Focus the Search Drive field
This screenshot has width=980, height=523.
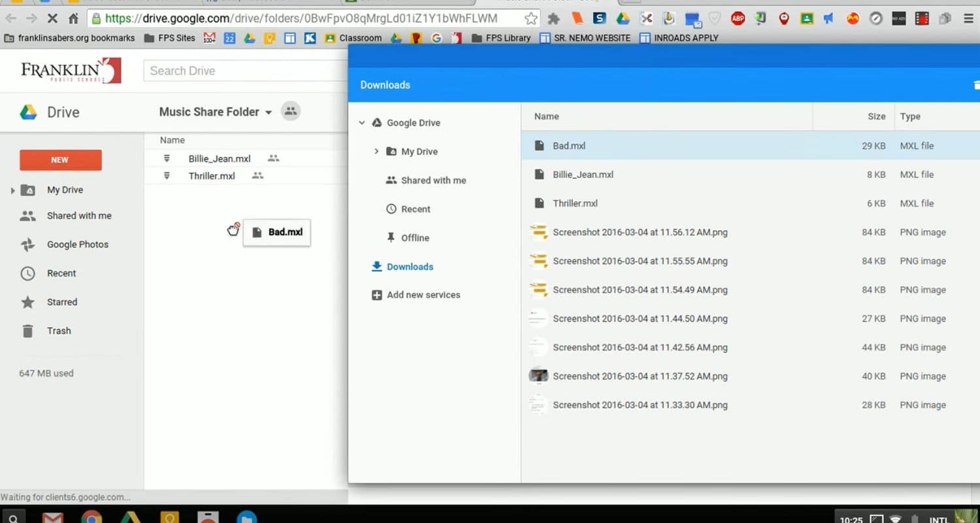246,71
